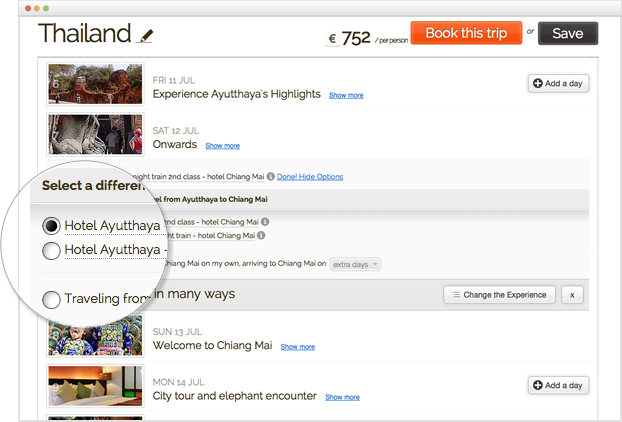Click Change the Experience button

click(499, 294)
